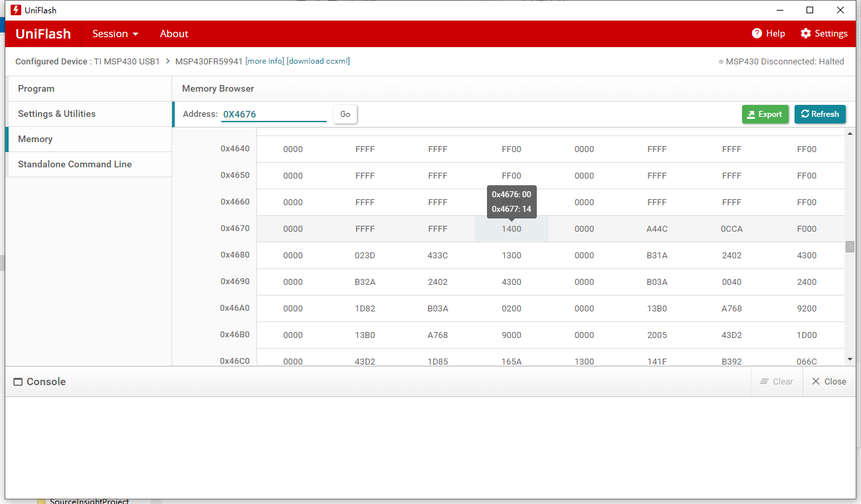Viewport: 861px width, 504px height.
Task: Click the memory table scrollbar thumb
Action: (850, 246)
